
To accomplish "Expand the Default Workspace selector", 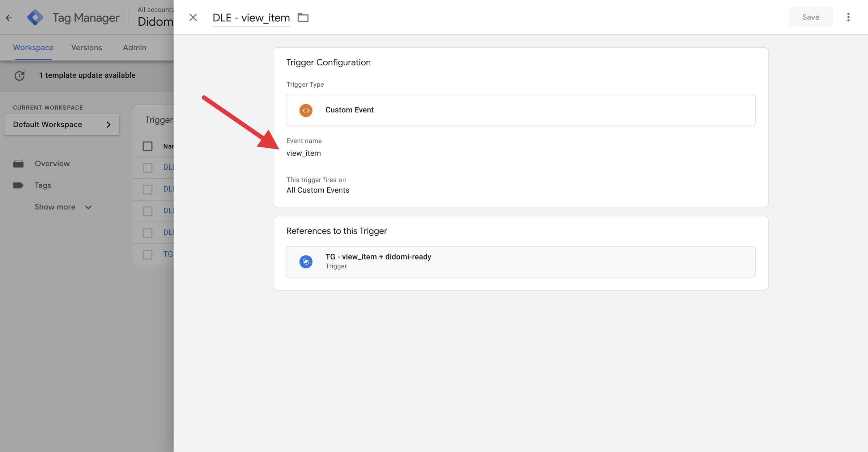I will pyautogui.click(x=62, y=125).
